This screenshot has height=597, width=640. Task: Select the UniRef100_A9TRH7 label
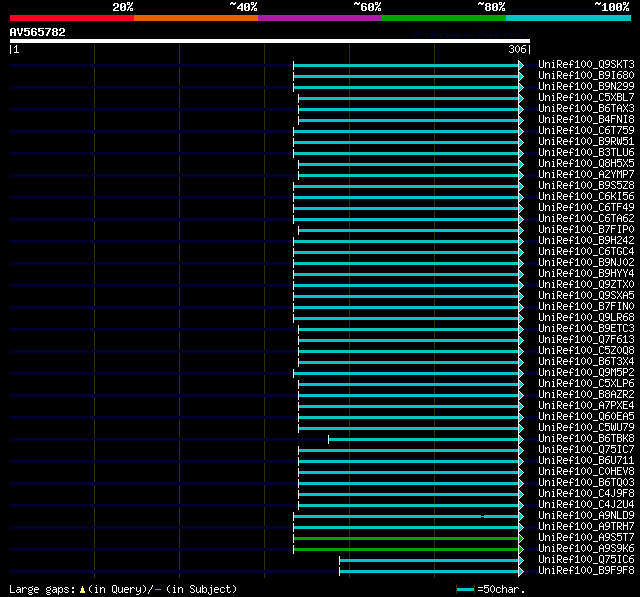click(x=586, y=527)
